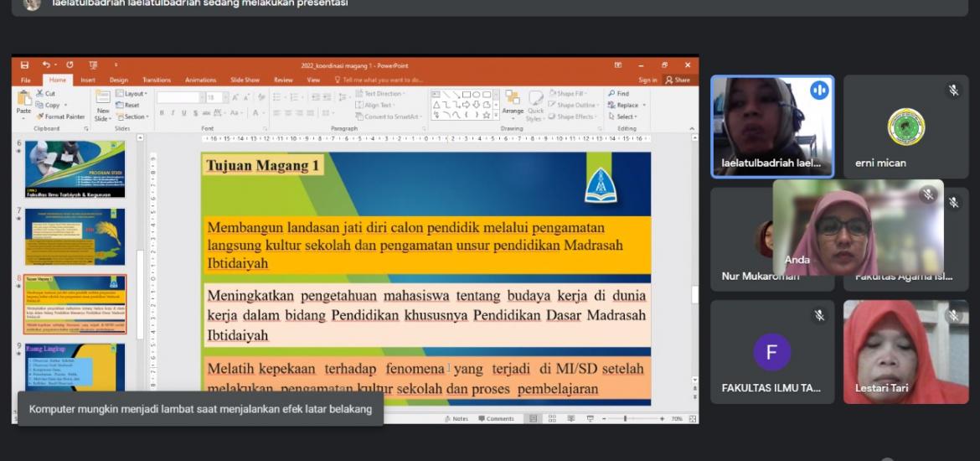Click the Undo arrow icon
The width and height of the screenshot is (980, 461).
(x=46, y=65)
